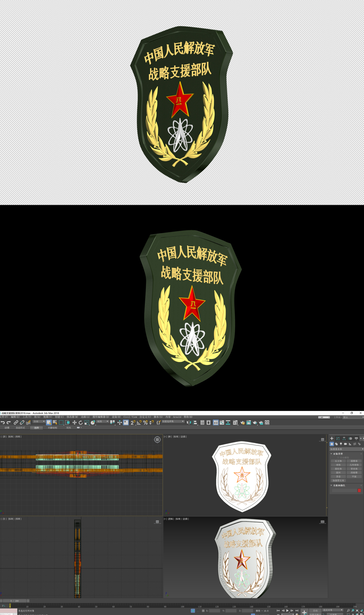Select the Systems category icon
Image resolution: width=364 pixels, height=615 pixels.
tap(359, 444)
